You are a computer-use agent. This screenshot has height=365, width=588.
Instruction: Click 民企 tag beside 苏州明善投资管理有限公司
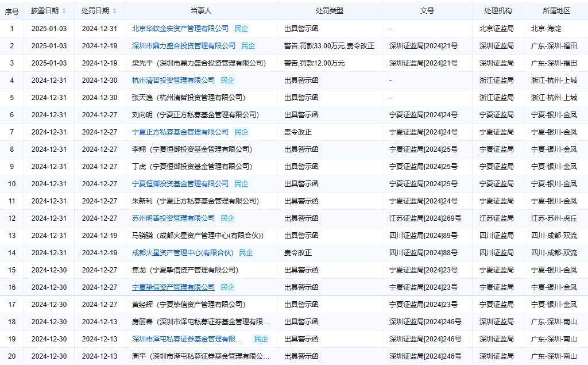click(227, 218)
